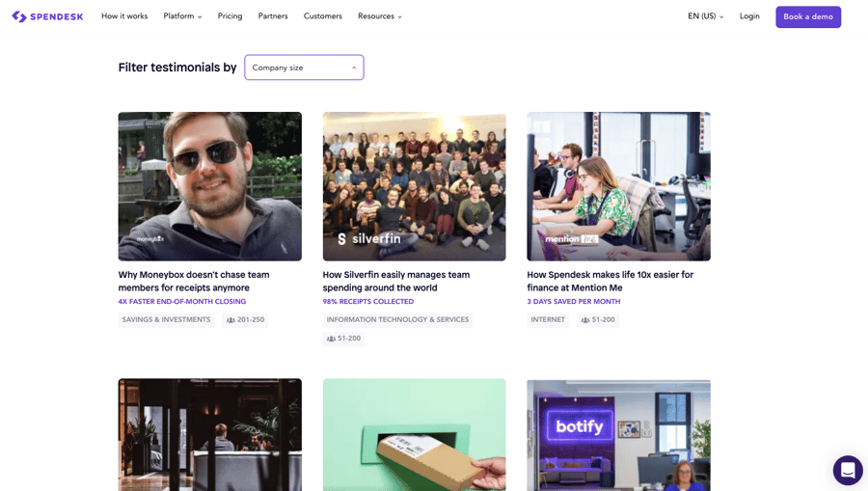This screenshot has height=491, width=868.
Task: Open the Company size filter dropdown
Action: [304, 68]
